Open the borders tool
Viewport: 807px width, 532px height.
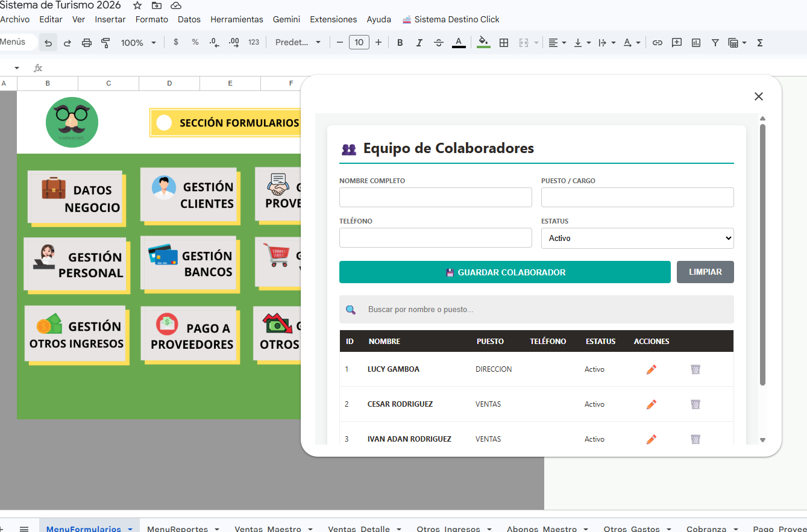(504, 43)
